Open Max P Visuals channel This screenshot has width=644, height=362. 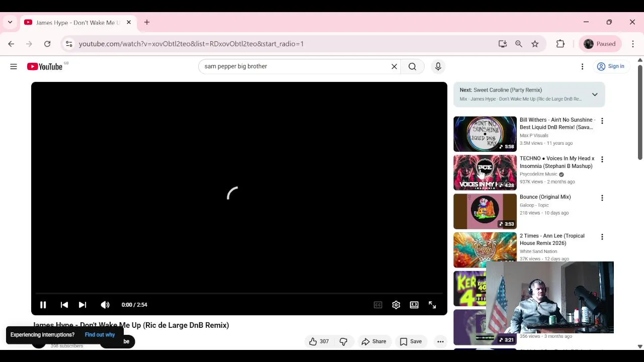pyautogui.click(x=534, y=135)
